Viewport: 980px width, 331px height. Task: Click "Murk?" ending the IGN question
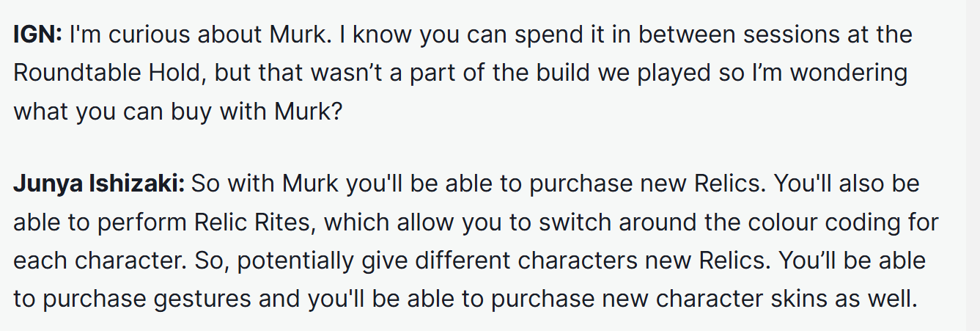307,112
